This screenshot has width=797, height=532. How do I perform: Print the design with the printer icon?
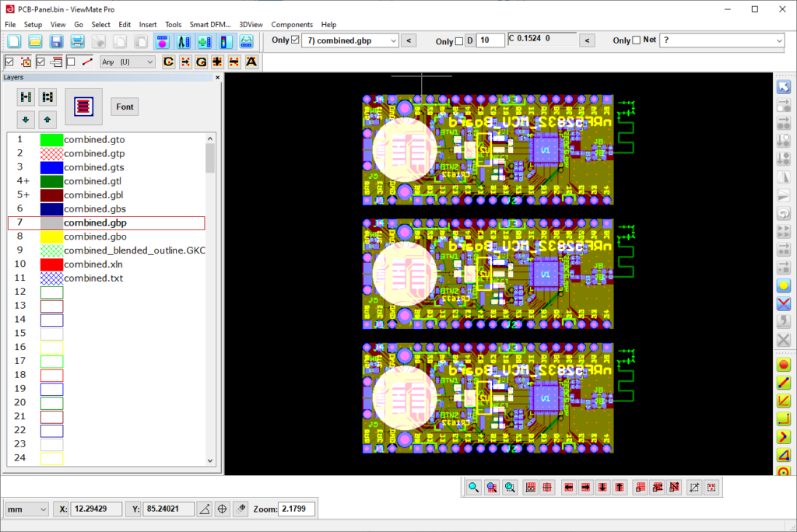77,42
